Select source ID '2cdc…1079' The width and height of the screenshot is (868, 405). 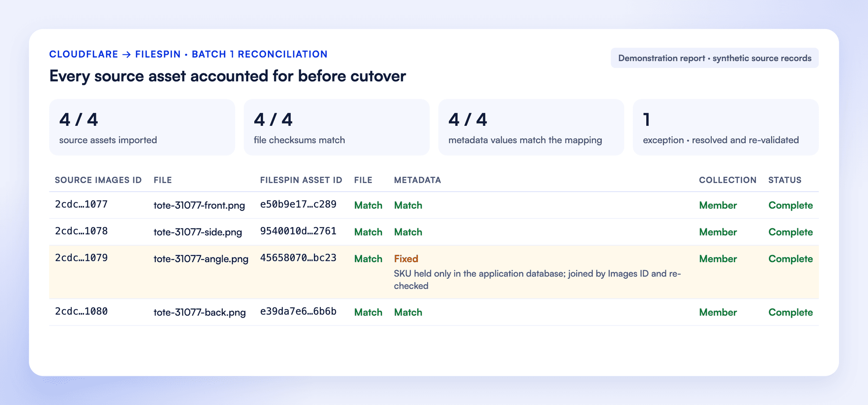81,258
